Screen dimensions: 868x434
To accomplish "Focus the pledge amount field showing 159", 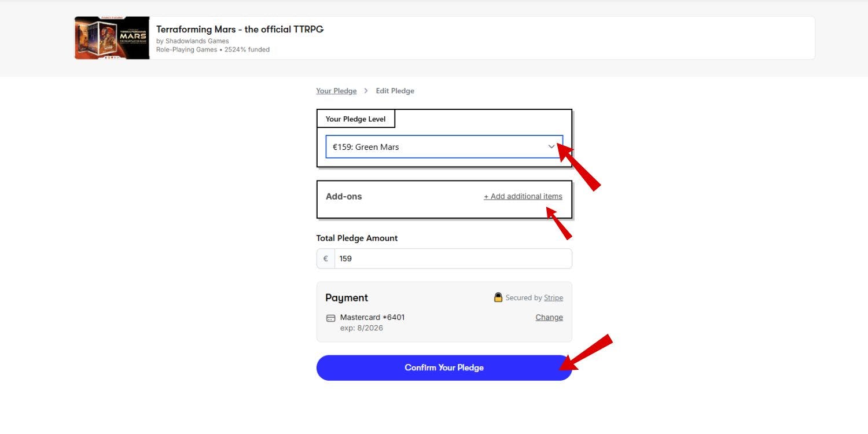I will (x=451, y=259).
